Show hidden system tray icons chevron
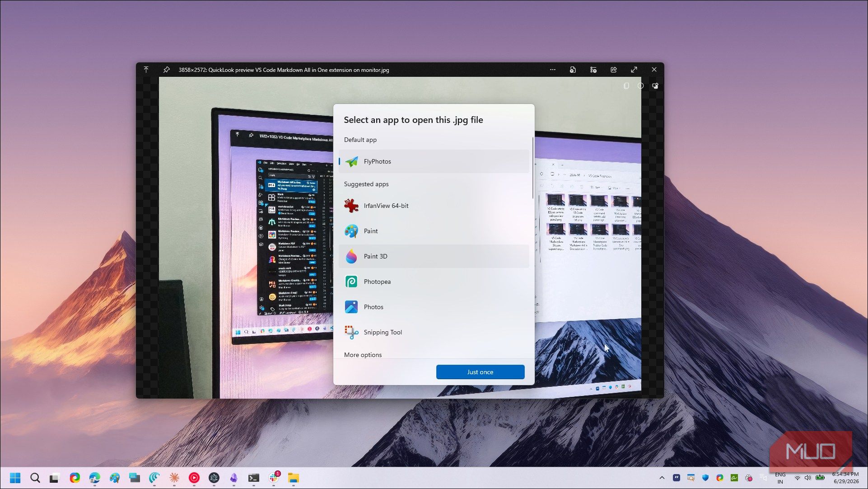Image resolution: width=868 pixels, height=489 pixels. (x=662, y=478)
